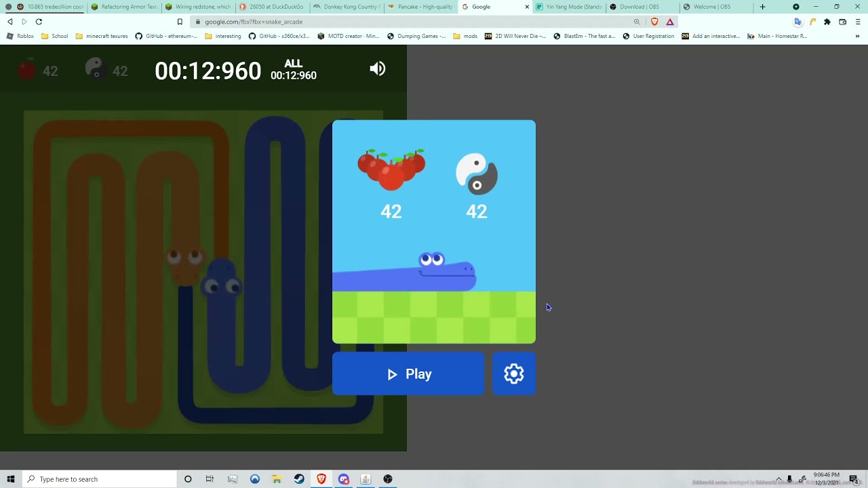Image resolution: width=868 pixels, height=488 pixels.
Task: Open the Roblox bookmark
Action: click(x=20, y=36)
